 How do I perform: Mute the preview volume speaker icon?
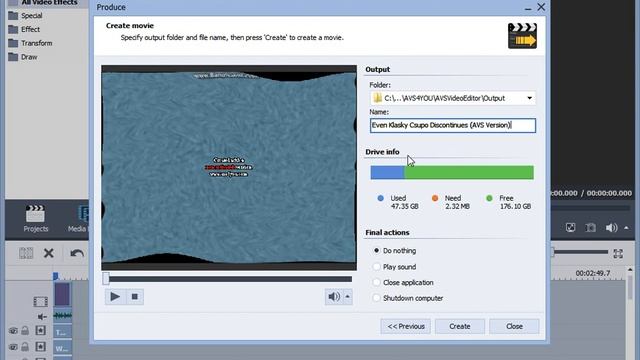coord(333,297)
